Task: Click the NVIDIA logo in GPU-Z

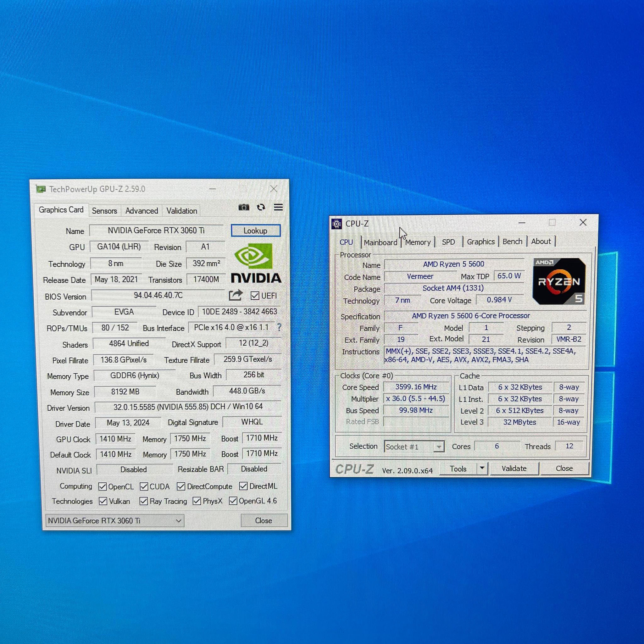Action: point(256,263)
